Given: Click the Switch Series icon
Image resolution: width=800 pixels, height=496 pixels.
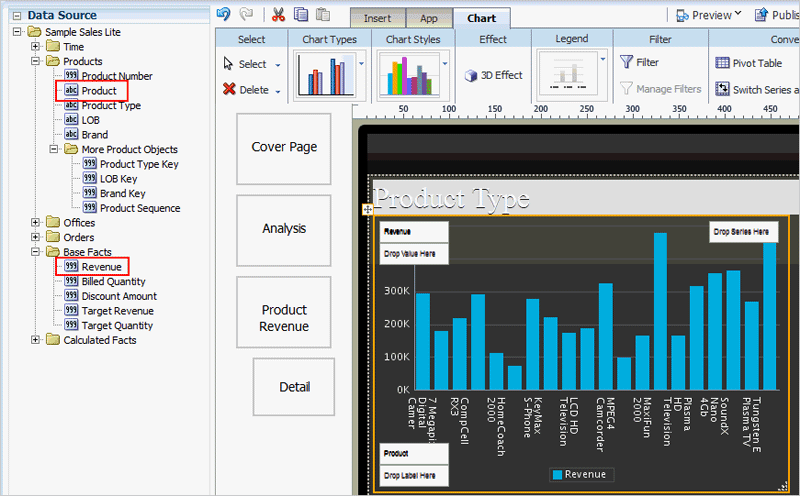Looking at the screenshot, I should tap(723, 89).
